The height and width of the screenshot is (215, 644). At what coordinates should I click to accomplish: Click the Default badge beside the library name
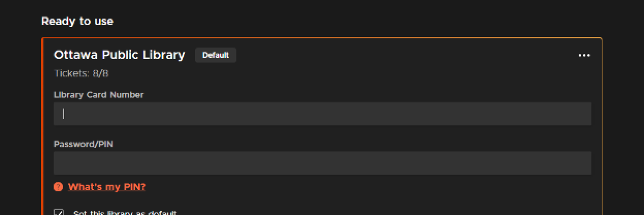216,55
